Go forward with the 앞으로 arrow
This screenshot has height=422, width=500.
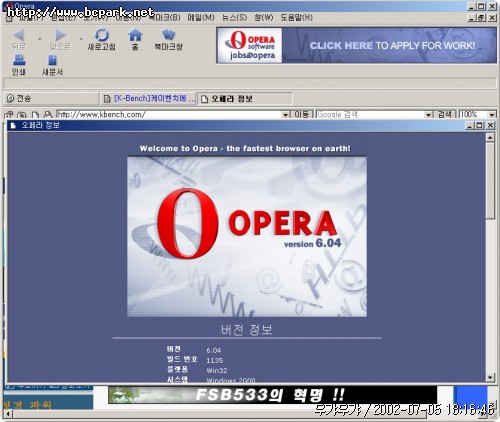tap(60, 39)
